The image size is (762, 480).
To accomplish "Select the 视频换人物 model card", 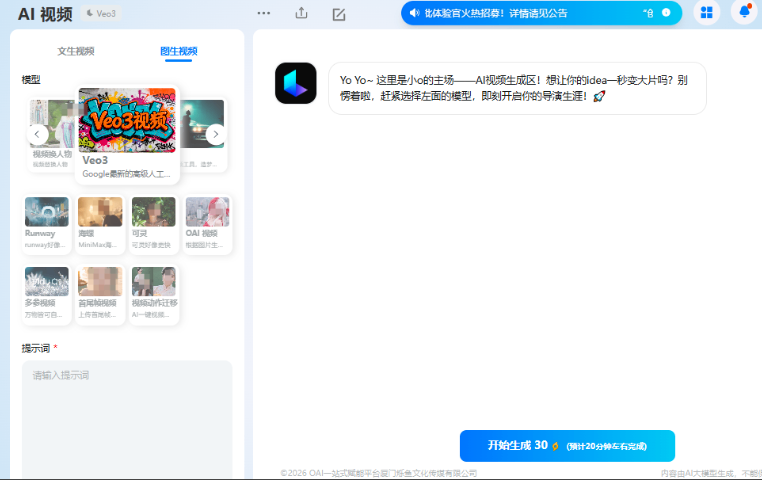I will 51,135.
